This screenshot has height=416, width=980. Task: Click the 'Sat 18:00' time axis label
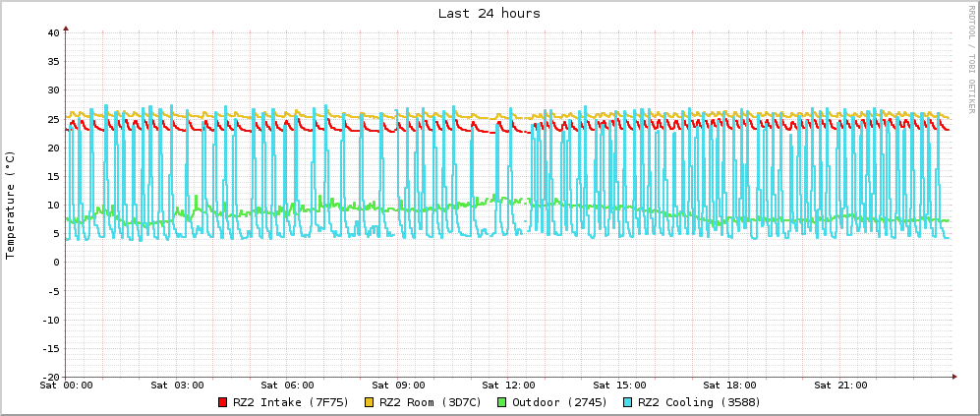(730, 385)
